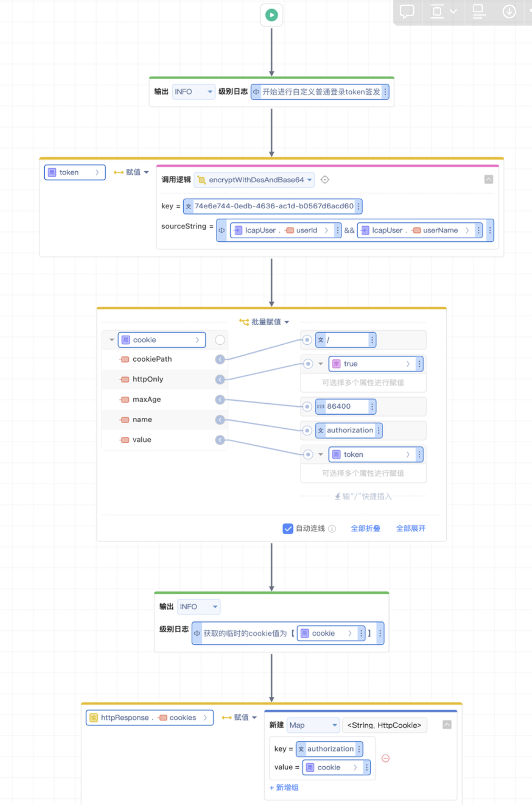532x810 pixels.
Task: Open the token variable selector
Action: click(75, 172)
